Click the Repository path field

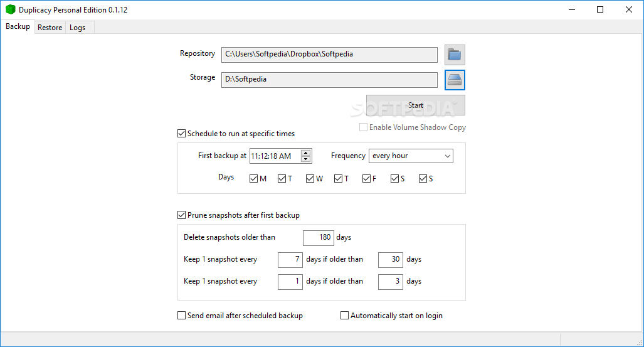coord(329,55)
